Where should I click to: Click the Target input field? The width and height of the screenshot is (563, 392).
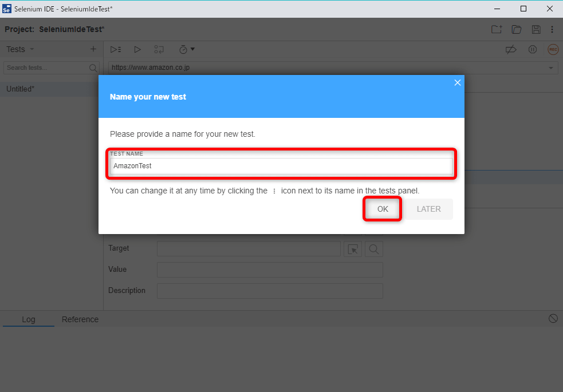[x=249, y=248]
